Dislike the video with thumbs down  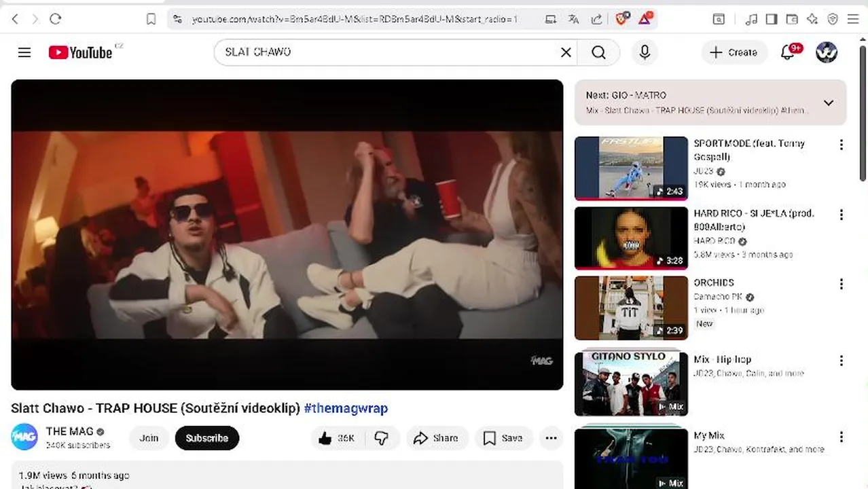point(382,438)
